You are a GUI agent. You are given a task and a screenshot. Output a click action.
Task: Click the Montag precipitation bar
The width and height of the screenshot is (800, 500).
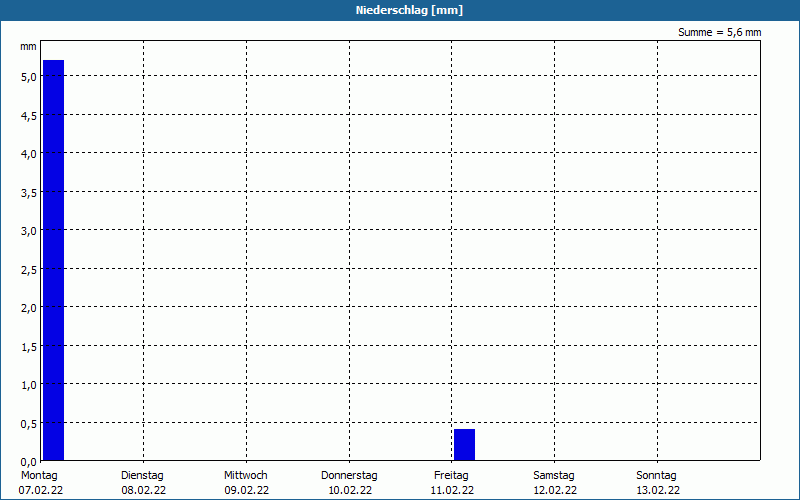coord(54,260)
